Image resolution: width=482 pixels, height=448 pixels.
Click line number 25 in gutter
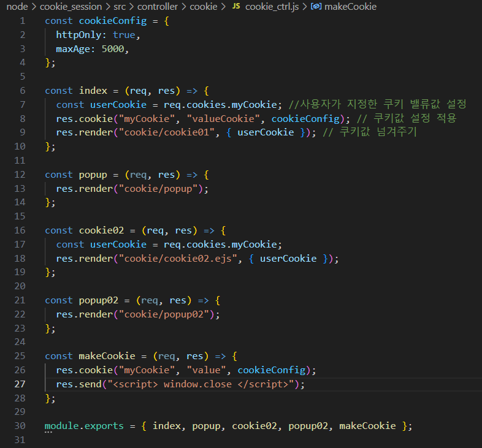tap(20, 356)
